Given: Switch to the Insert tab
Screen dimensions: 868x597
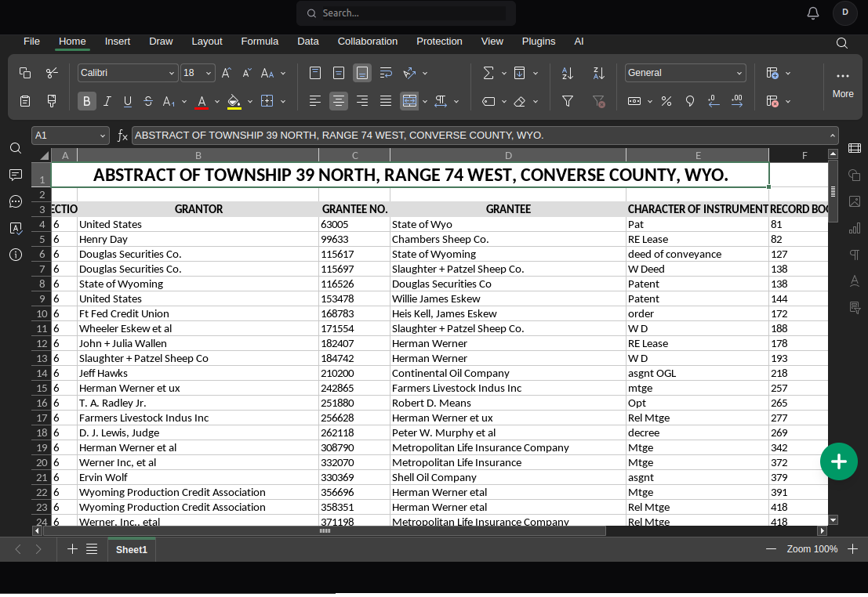Looking at the screenshot, I should pyautogui.click(x=118, y=42).
